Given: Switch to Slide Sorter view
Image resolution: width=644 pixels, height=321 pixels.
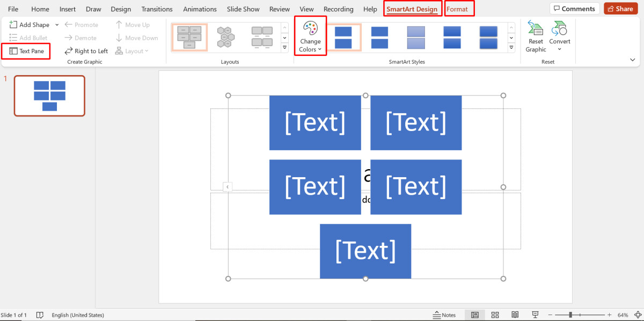Looking at the screenshot, I should coord(495,315).
